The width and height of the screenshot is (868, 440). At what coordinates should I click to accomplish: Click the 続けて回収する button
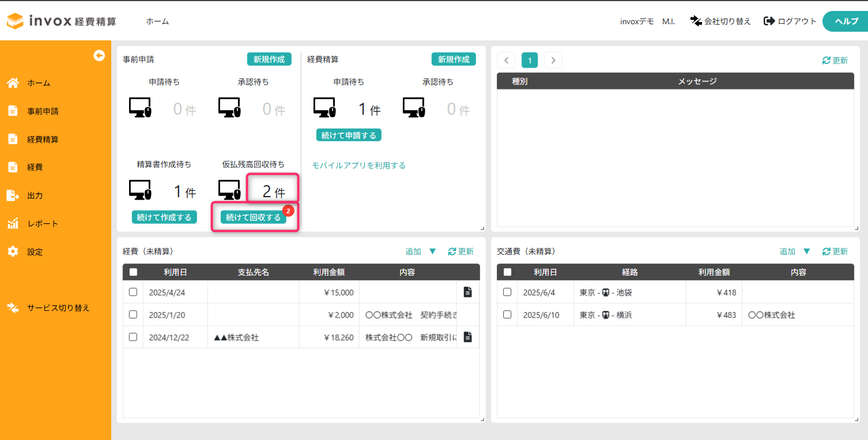[x=254, y=217]
